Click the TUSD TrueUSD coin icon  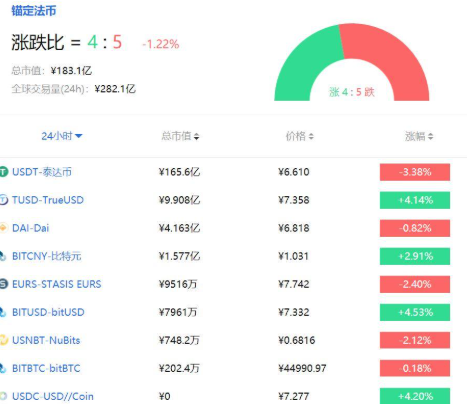pyautogui.click(x=4, y=200)
